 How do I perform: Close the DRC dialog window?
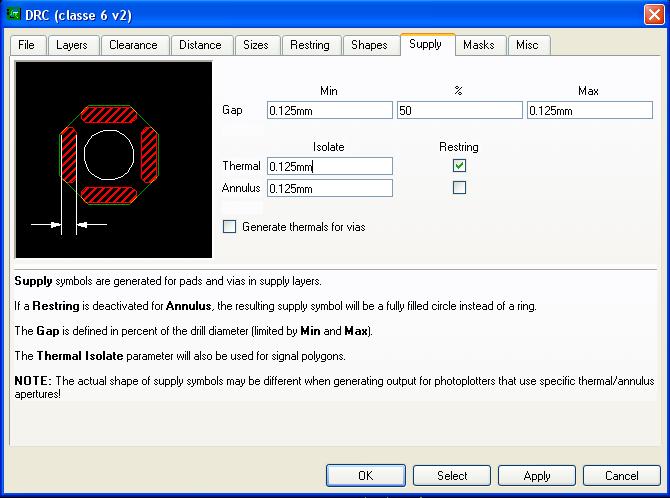pyautogui.click(x=654, y=15)
